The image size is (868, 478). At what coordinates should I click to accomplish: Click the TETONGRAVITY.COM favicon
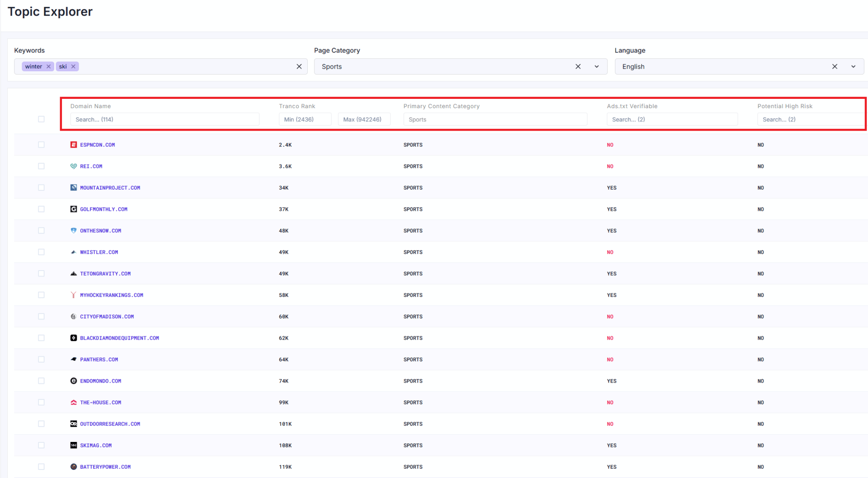click(x=74, y=274)
